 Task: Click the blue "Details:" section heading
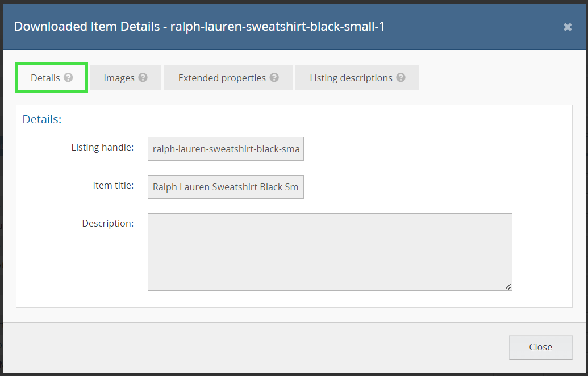(41, 119)
